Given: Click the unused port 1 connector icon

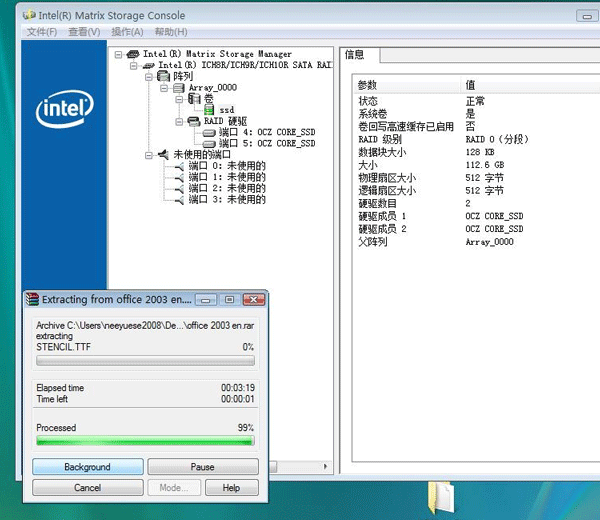Looking at the screenshot, I should tap(179, 177).
